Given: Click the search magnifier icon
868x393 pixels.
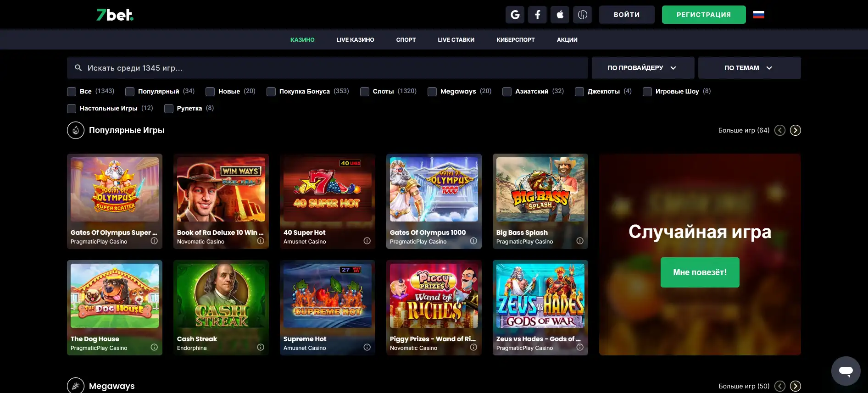Looking at the screenshot, I should click(x=78, y=68).
